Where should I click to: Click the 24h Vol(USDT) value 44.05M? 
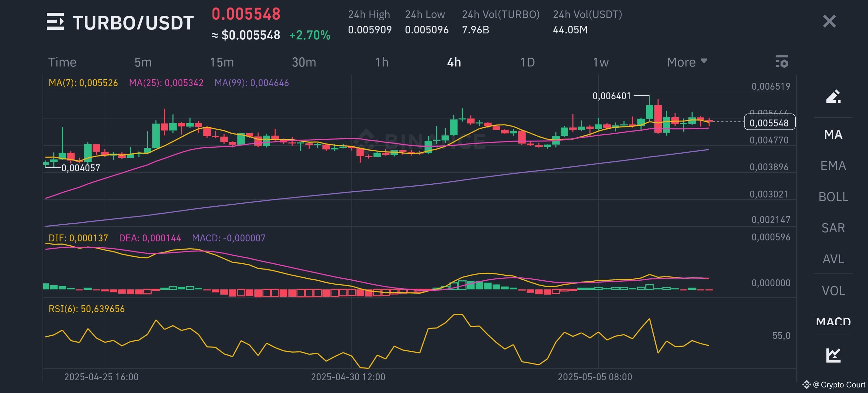click(570, 30)
